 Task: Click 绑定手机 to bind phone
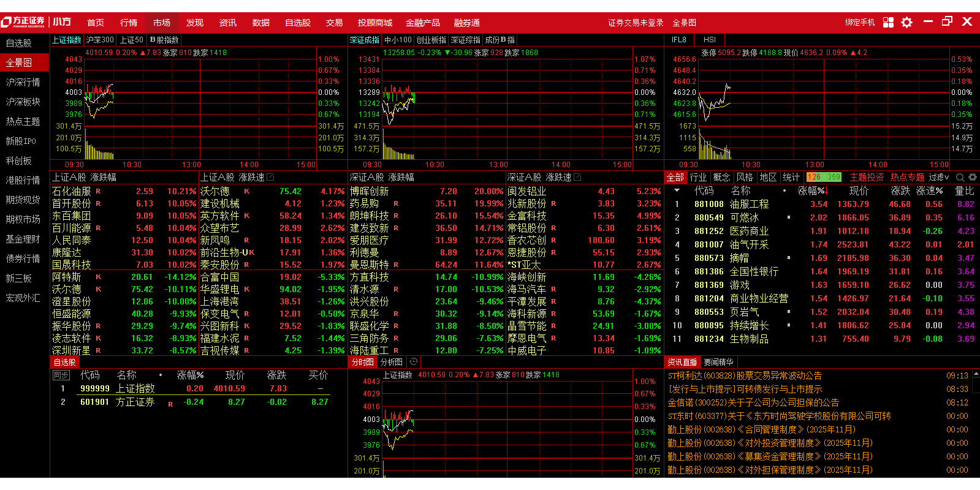pos(860,23)
